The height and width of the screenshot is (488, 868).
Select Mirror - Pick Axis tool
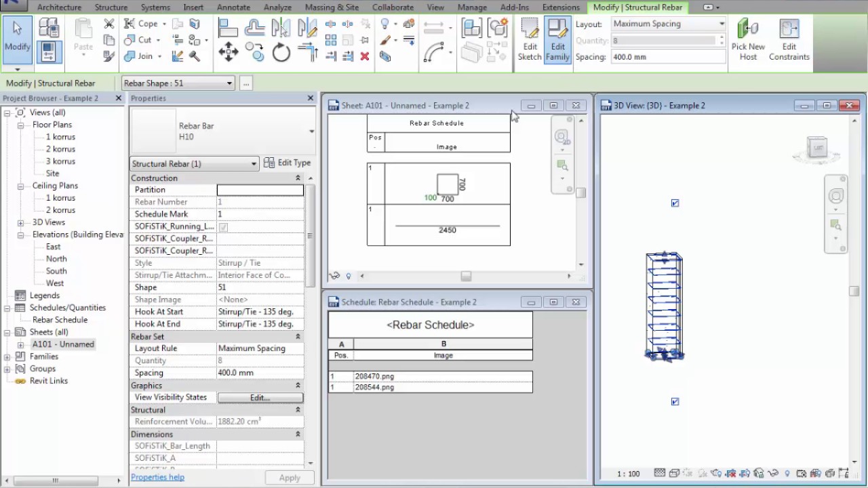[281, 27]
